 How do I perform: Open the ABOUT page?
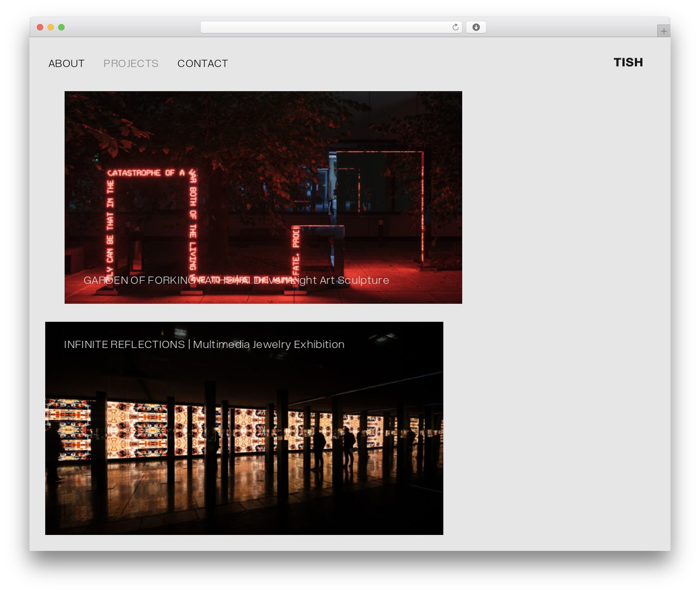click(x=66, y=63)
